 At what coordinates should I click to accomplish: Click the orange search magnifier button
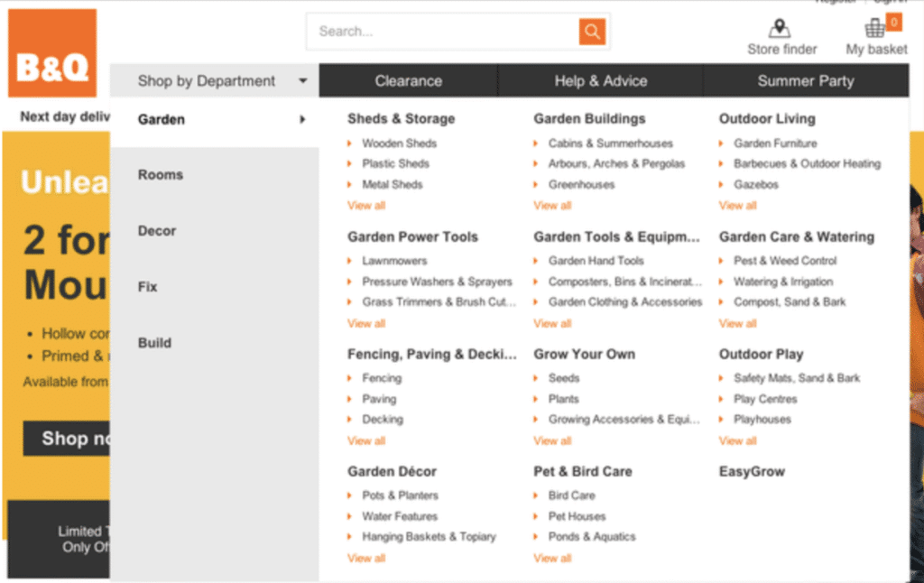click(x=592, y=32)
